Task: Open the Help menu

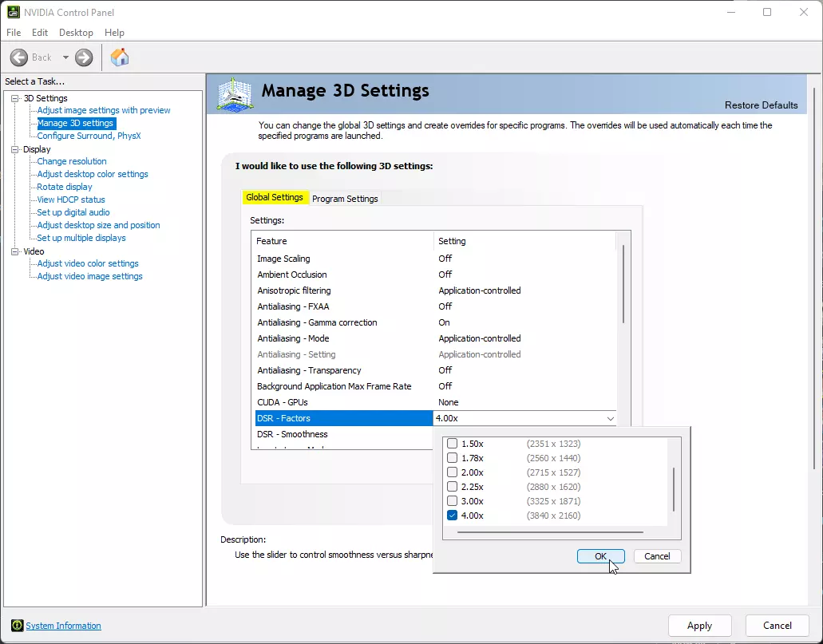Action: pos(114,33)
